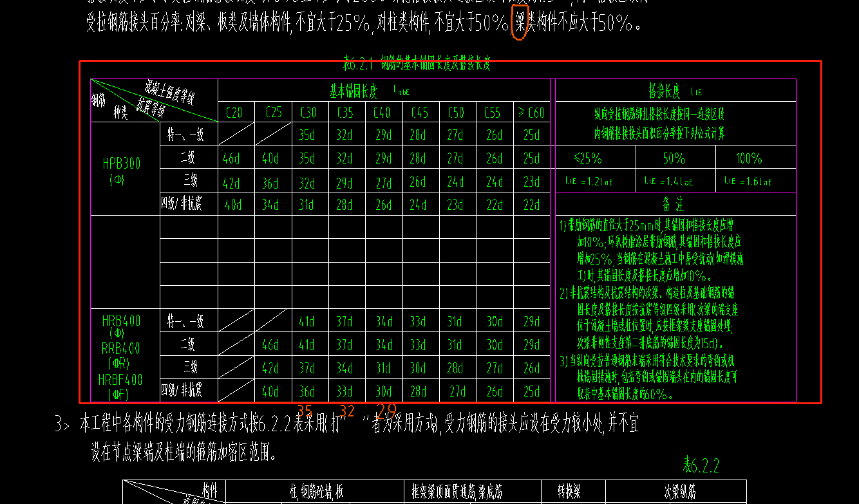
Task: Click the 四级/非抗震 label in HPB300 group
Action: (182, 205)
